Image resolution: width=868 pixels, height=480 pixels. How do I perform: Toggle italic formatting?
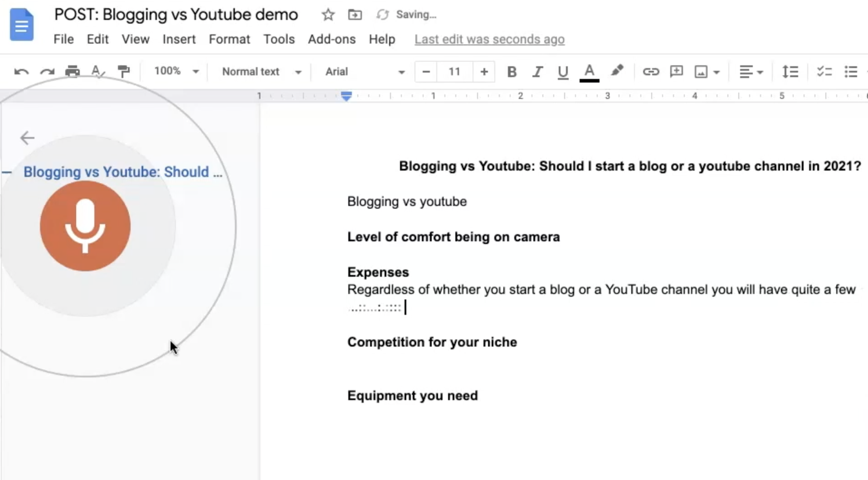[537, 72]
